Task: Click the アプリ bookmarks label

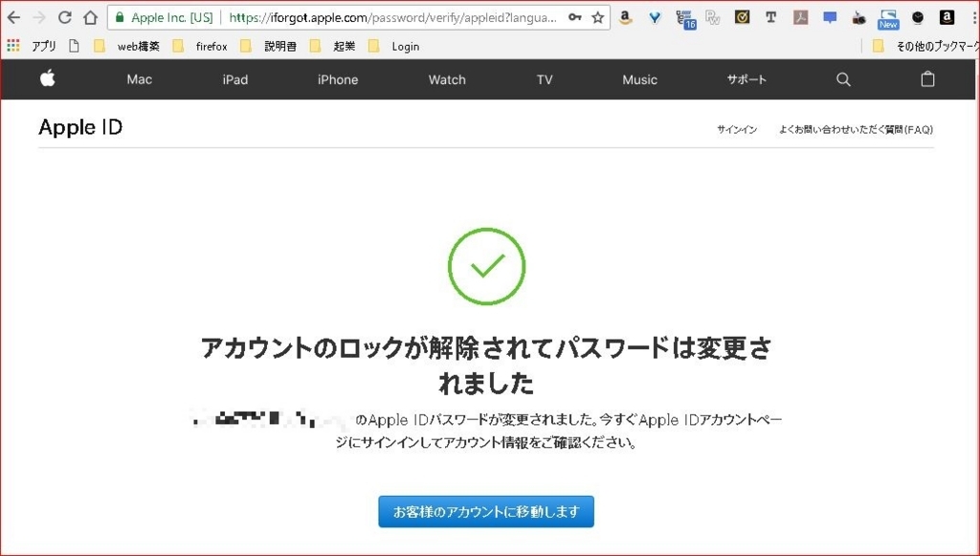Action: pos(44,46)
